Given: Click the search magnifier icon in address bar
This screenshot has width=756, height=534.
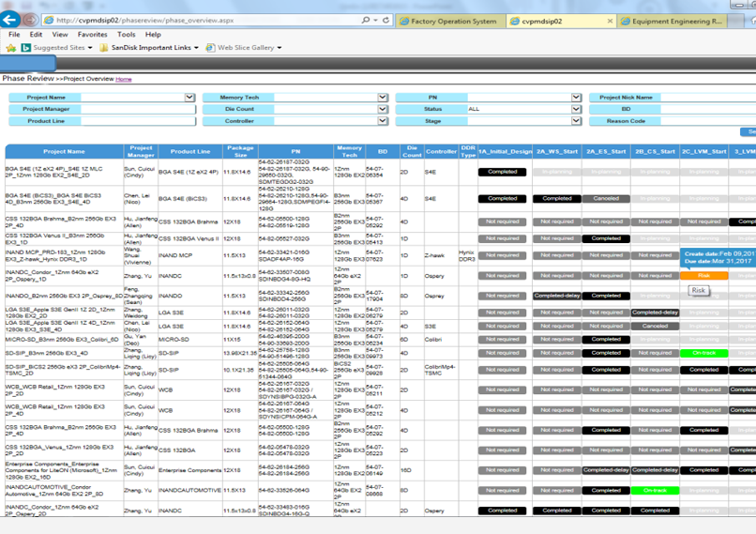Looking at the screenshot, I should click(x=365, y=20).
